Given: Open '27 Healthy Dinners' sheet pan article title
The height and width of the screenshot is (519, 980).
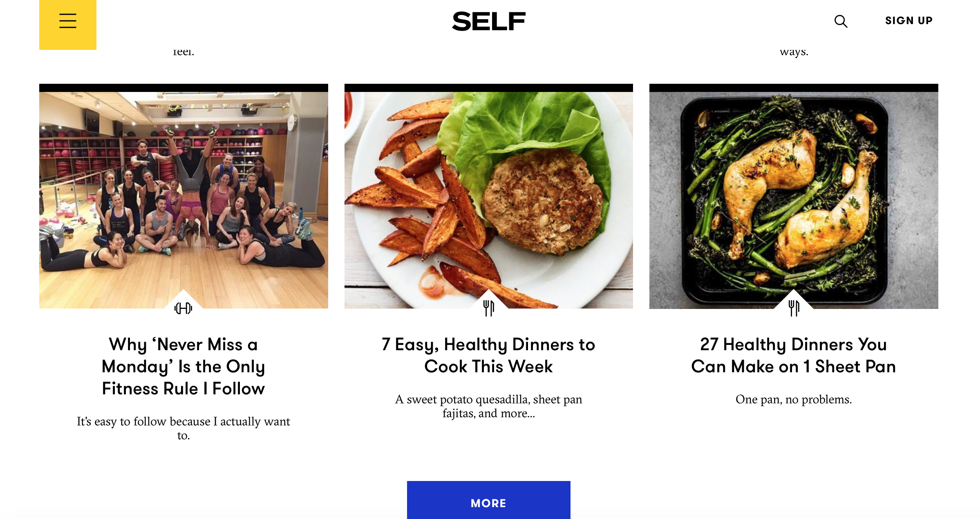Looking at the screenshot, I should click(794, 356).
